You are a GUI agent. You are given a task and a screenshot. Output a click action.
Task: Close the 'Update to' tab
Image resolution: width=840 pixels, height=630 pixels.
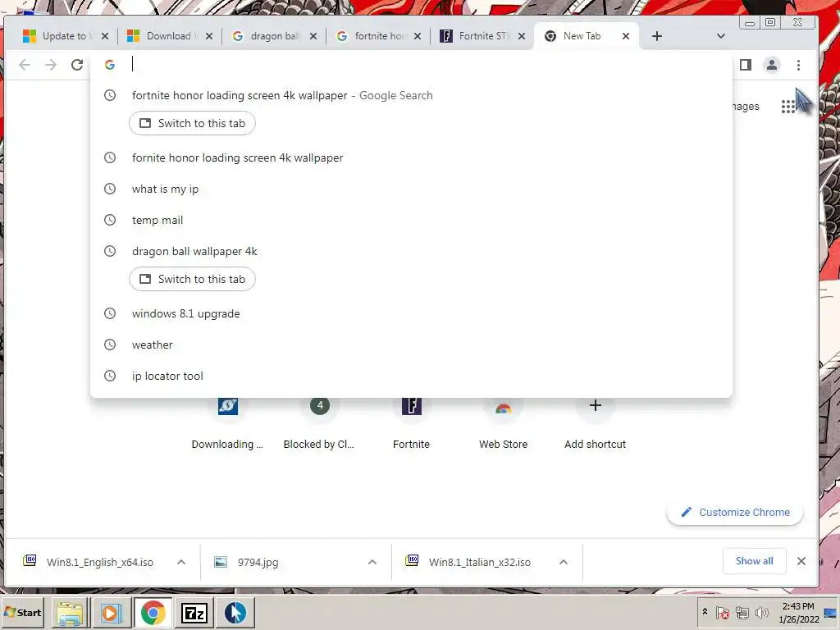pos(105,36)
